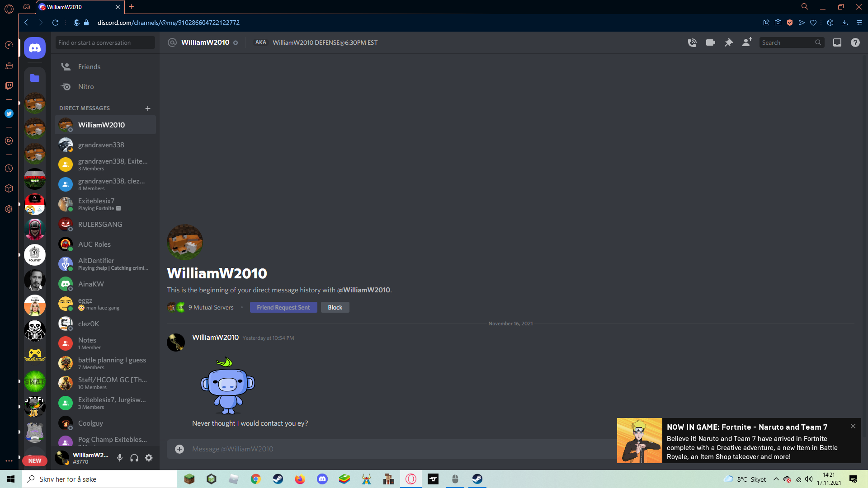Add friends to this DM conversation
This screenshot has height=488, width=868.
coord(747,42)
